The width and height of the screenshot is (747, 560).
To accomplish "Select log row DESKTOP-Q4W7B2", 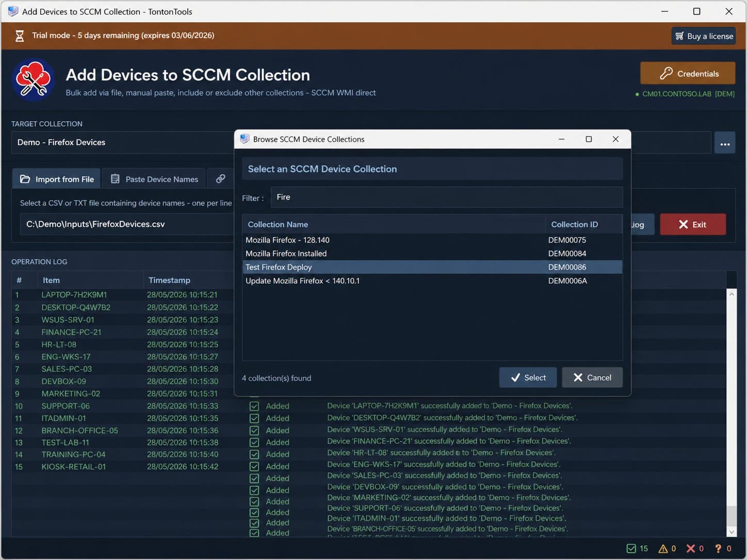I will coord(123,307).
